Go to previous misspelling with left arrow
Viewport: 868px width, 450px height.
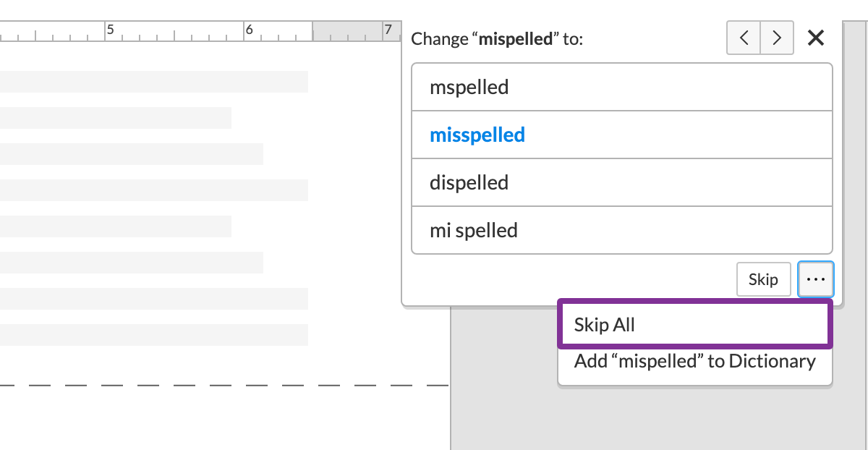[744, 38]
